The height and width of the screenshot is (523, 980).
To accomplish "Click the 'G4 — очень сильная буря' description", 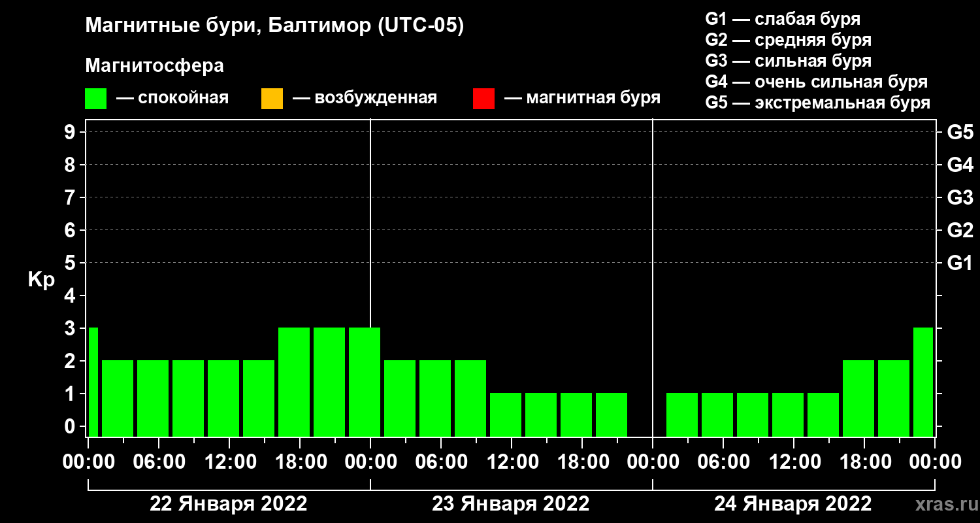I will [817, 82].
